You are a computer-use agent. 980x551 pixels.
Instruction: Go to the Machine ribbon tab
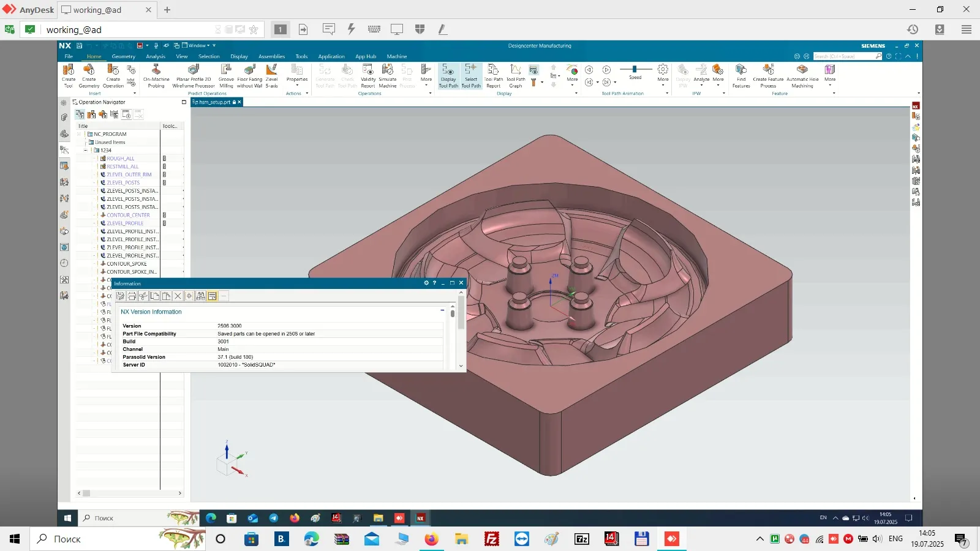[397, 56]
